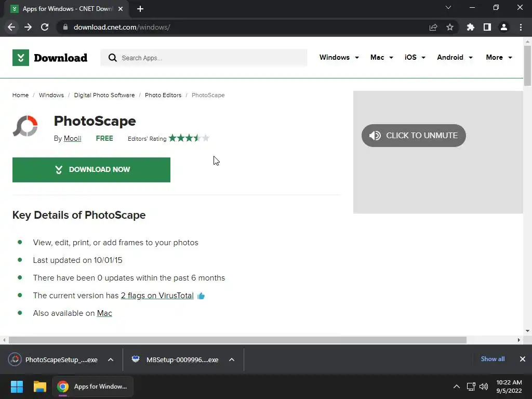Click the DOWNLOAD NOW button
The width and height of the screenshot is (532, 399).
click(91, 170)
